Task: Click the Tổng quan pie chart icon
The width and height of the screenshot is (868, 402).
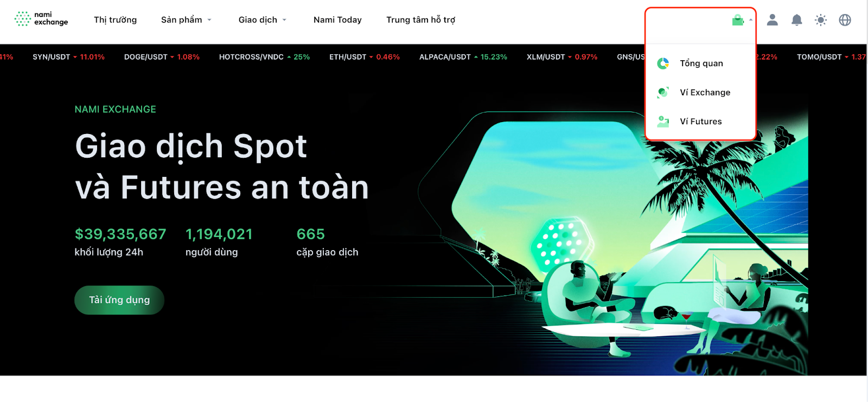Action: (663, 63)
